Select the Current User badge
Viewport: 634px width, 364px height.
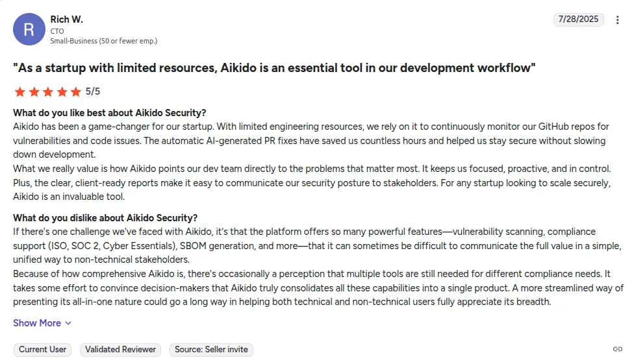[x=42, y=349]
